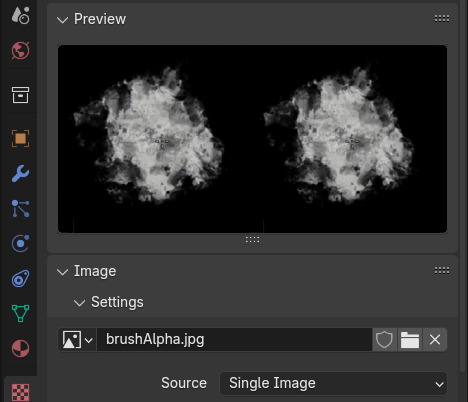The width and height of the screenshot is (468, 402).
Task: Open the Physics properties tab
Action: point(20,243)
